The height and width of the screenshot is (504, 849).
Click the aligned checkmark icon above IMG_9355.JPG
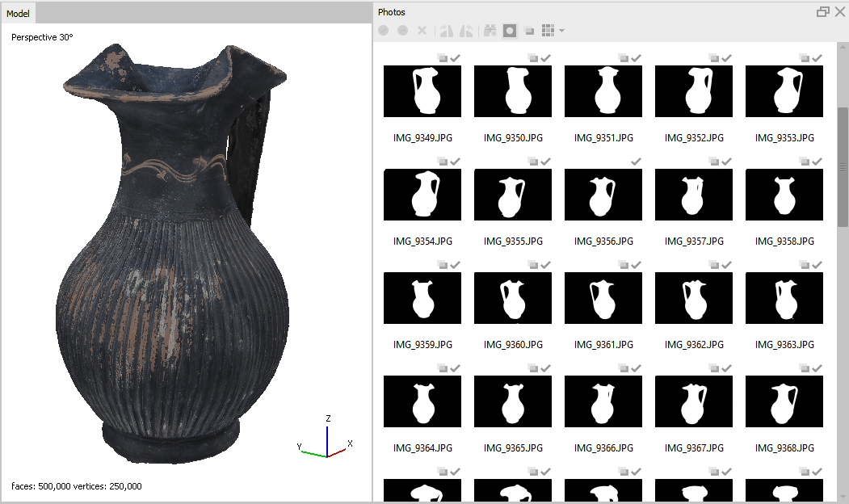coord(546,162)
